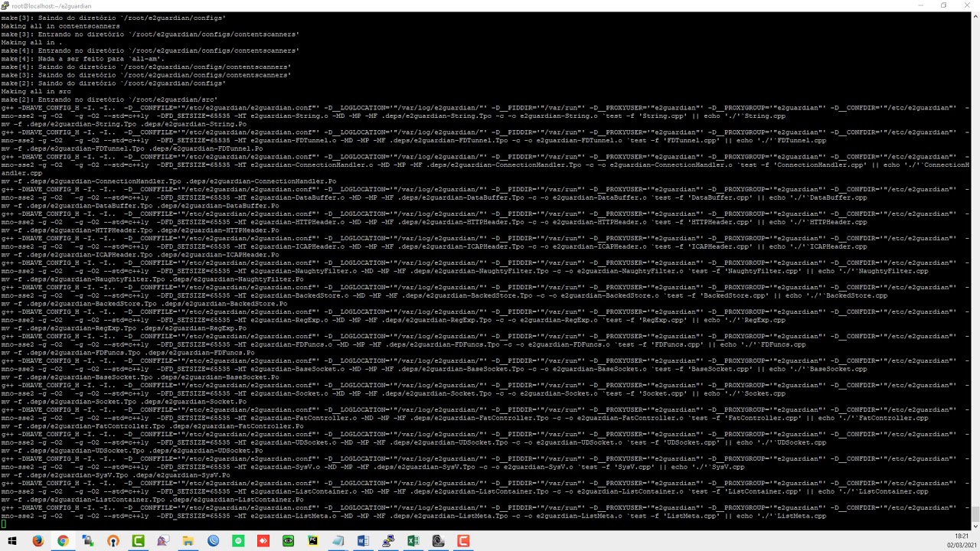Click the PuTTY icon in the title bar
The width and height of the screenshot is (980, 551).
coord(6,5)
